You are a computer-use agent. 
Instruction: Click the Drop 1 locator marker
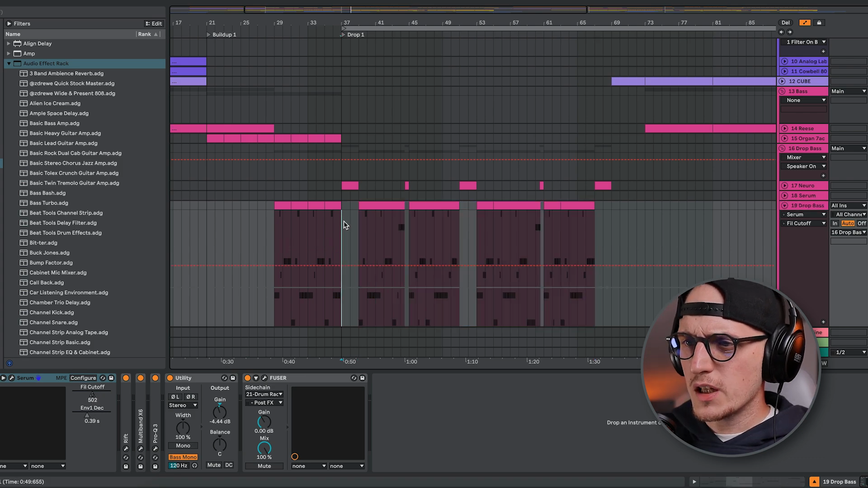click(344, 35)
